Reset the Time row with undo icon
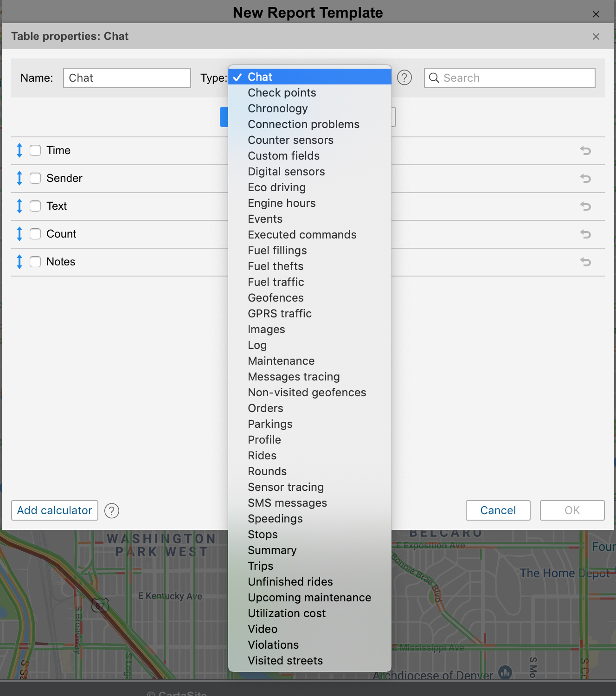The width and height of the screenshot is (616, 696). coord(585,150)
